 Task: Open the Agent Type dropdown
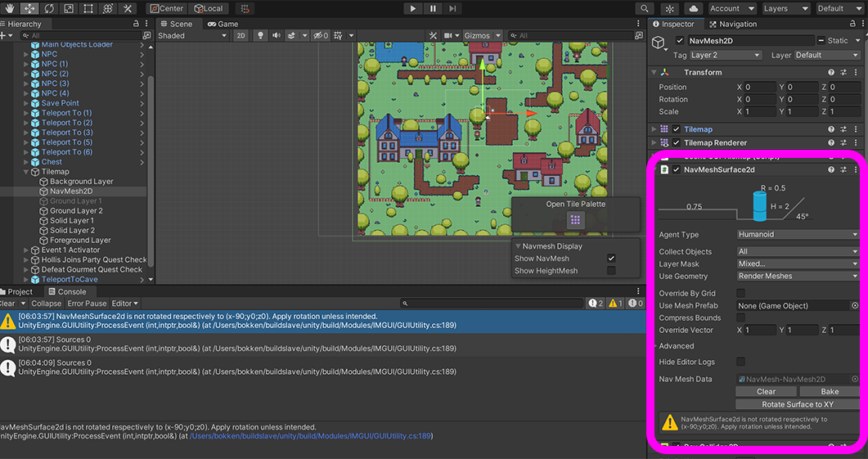(x=797, y=235)
